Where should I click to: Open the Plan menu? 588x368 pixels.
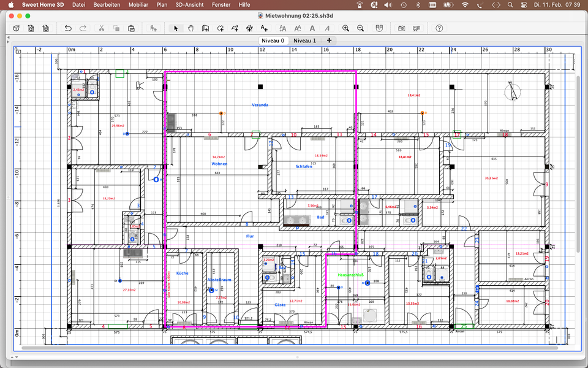162,5
